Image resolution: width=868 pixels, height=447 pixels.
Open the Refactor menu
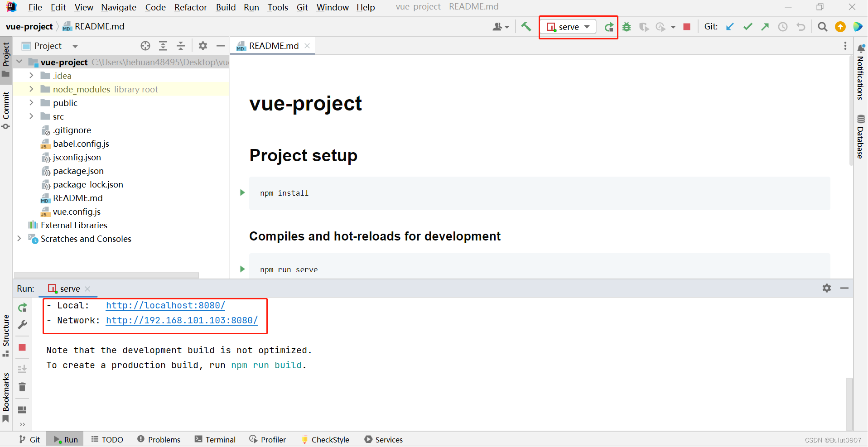pyautogui.click(x=190, y=7)
